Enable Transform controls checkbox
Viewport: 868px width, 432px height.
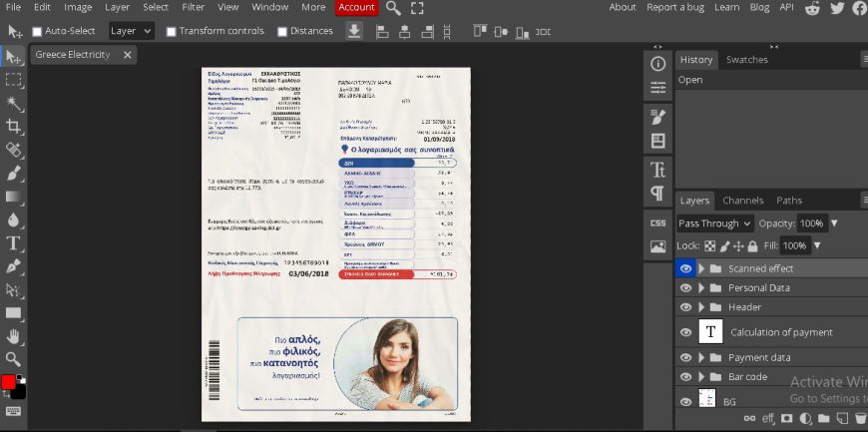coord(171,32)
